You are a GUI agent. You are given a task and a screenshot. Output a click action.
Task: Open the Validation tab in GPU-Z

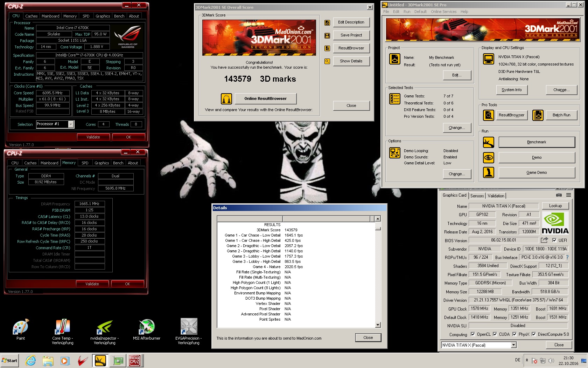pos(496,196)
